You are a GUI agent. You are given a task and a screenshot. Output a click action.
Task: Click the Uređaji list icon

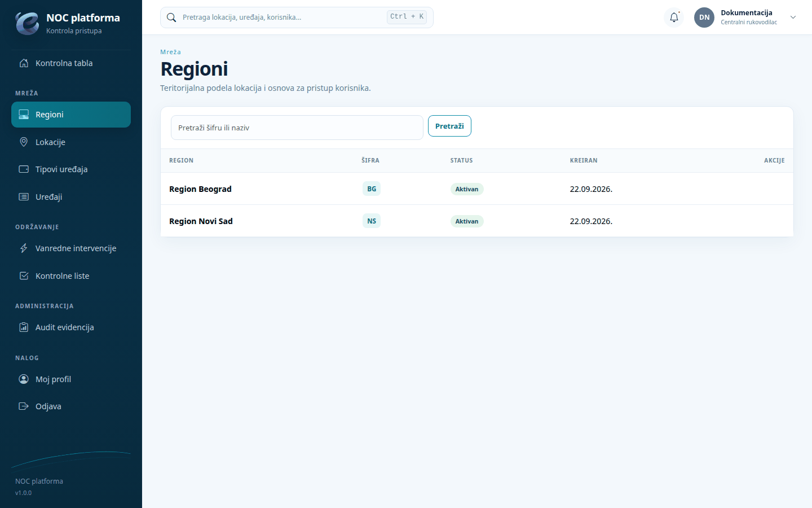click(24, 197)
